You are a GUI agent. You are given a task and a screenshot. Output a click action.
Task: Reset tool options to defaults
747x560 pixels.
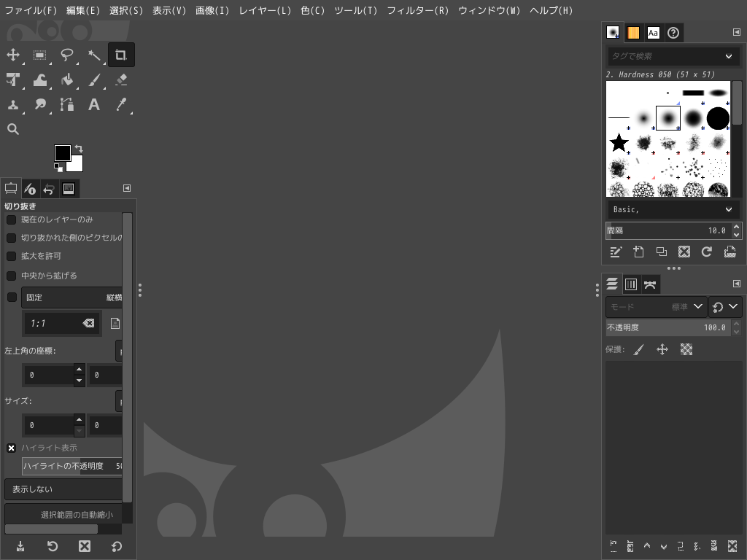pyautogui.click(x=116, y=546)
